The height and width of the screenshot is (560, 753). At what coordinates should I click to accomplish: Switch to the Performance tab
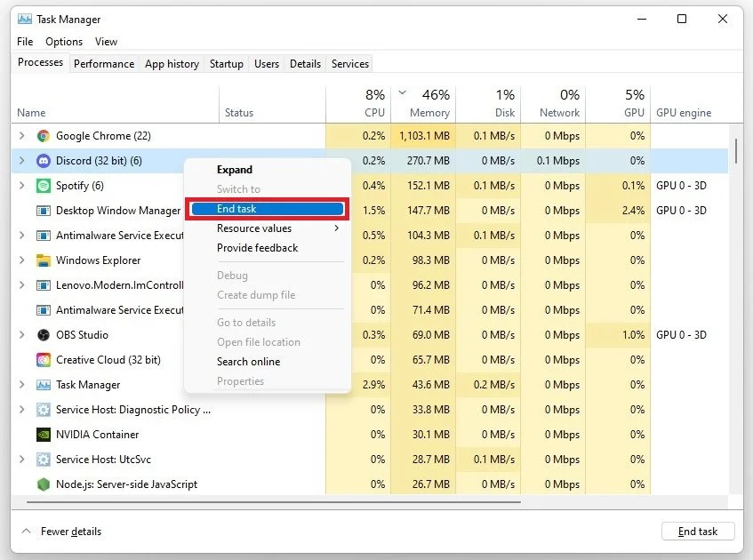tap(104, 64)
